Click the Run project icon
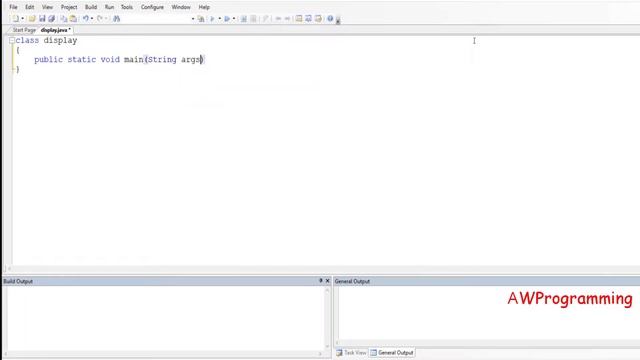The height and width of the screenshot is (360, 640). tap(227, 19)
